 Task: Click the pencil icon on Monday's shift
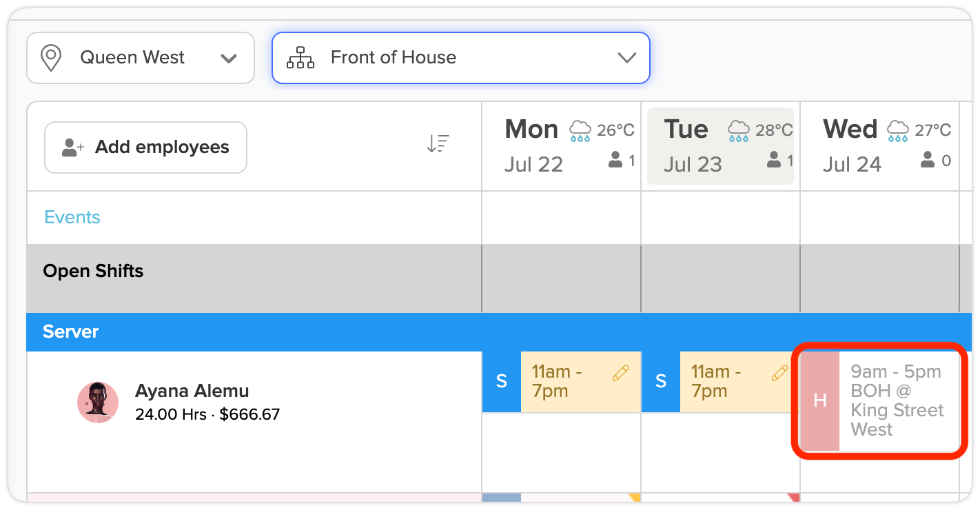(620, 373)
